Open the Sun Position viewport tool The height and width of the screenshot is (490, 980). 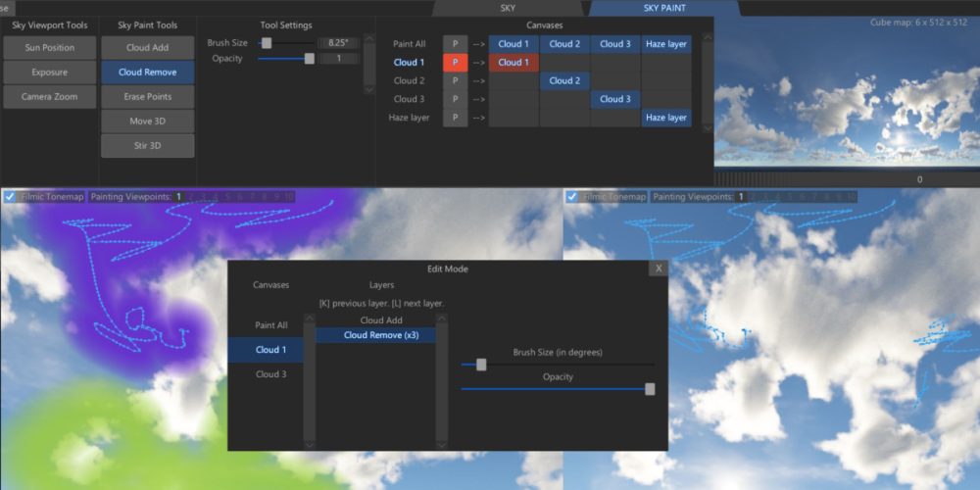point(49,47)
